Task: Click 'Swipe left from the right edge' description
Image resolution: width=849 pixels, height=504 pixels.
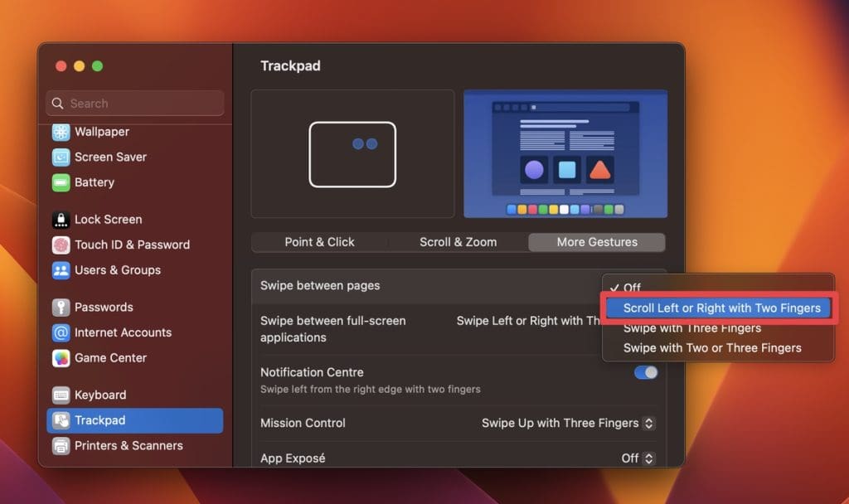Action: point(371,390)
